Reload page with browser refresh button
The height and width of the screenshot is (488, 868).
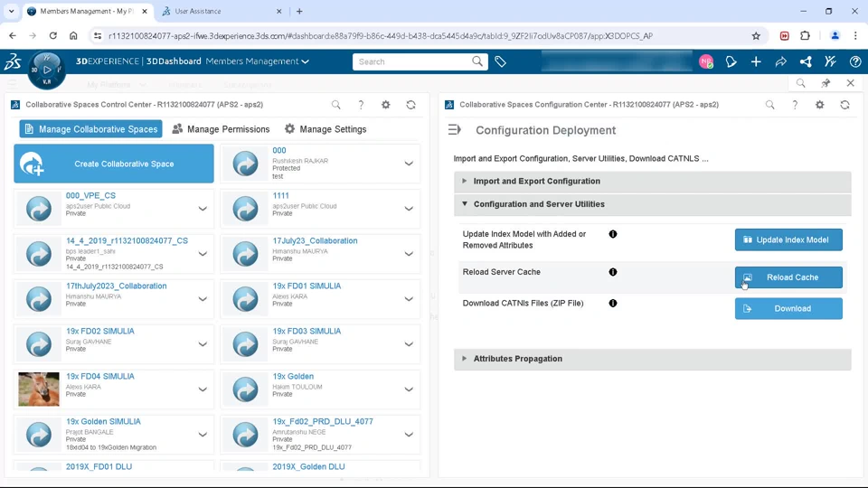coord(52,36)
